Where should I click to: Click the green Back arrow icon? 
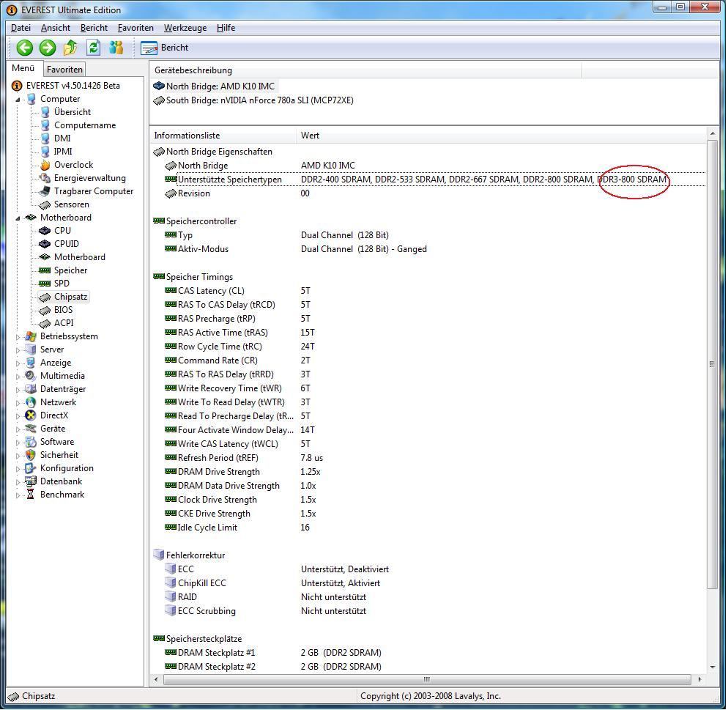[x=25, y=48]
